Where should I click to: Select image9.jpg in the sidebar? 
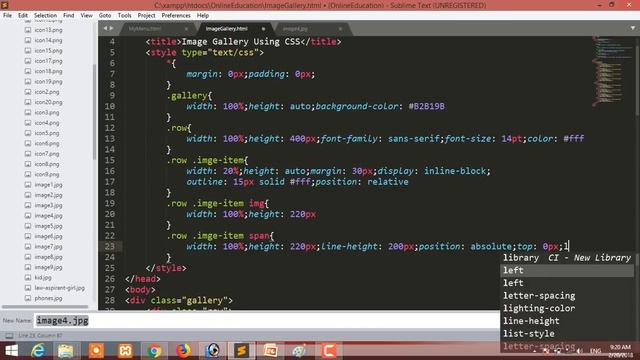[49, 267]
